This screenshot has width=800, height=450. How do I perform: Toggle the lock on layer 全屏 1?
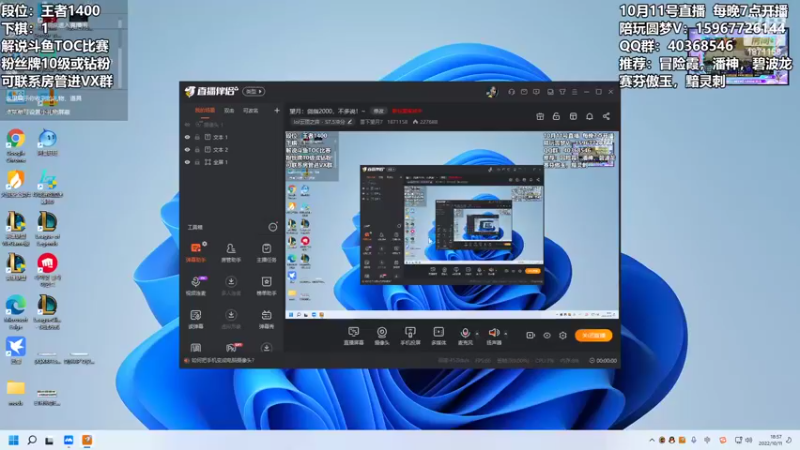[197, 162]
